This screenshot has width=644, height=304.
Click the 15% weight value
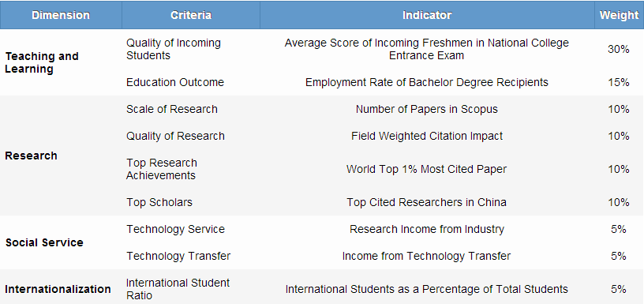[619, 82]
